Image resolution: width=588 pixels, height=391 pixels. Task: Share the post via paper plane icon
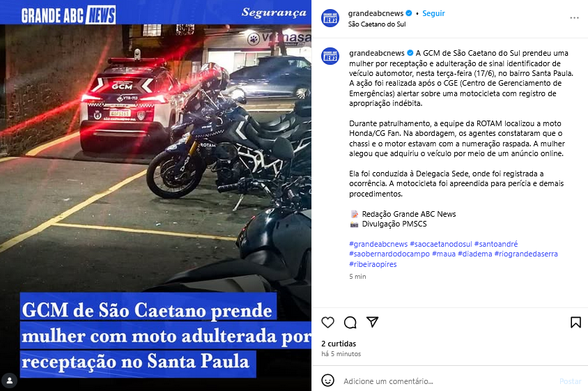(x=372, y=322)
